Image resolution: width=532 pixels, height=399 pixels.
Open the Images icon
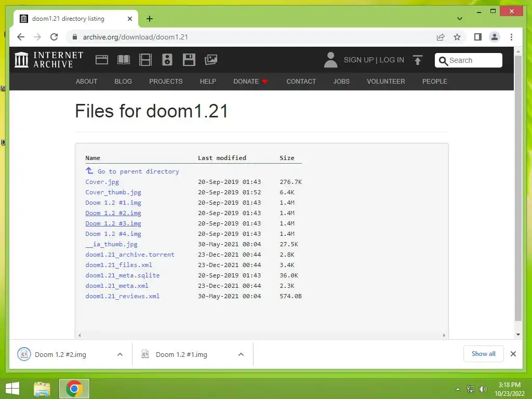point(211,60)
